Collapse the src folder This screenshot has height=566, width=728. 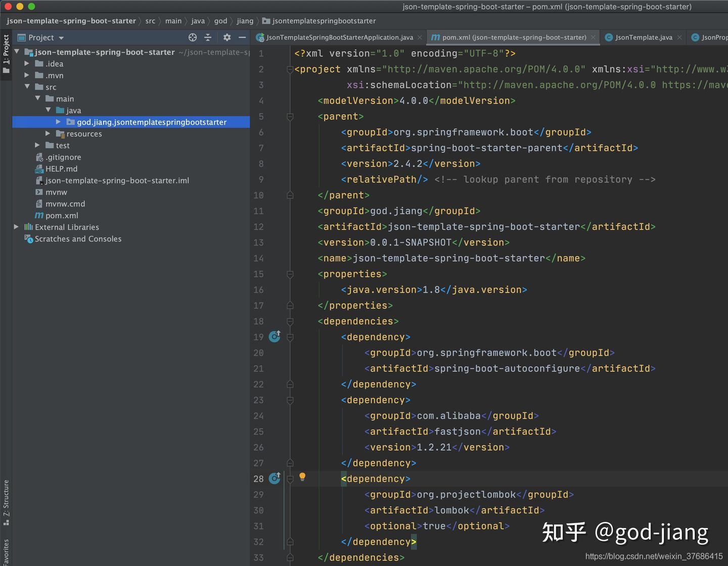pos(27,86)
